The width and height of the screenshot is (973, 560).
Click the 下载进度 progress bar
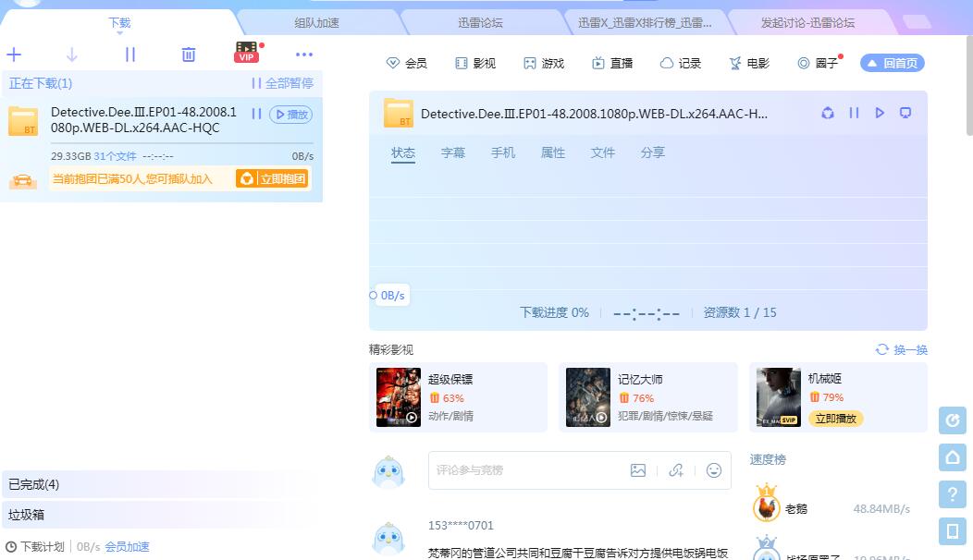(554, 312)
